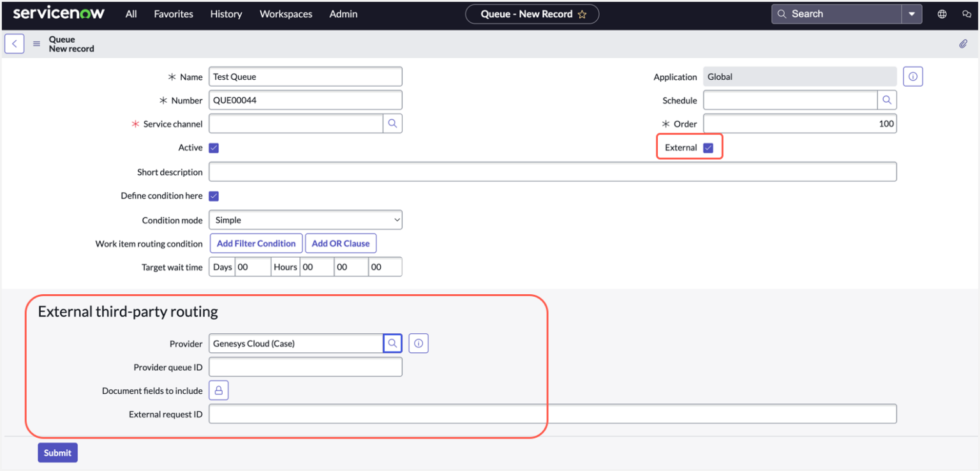Star the Queue - New Record as favorite
Viewport: 980px width, 471px height.
583,13
